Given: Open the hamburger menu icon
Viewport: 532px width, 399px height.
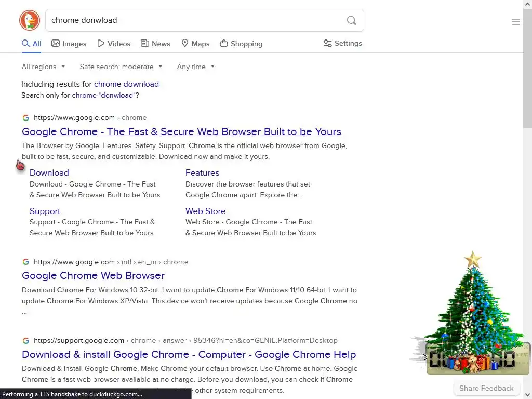Looking at the screenshot, I should point(516,22).
